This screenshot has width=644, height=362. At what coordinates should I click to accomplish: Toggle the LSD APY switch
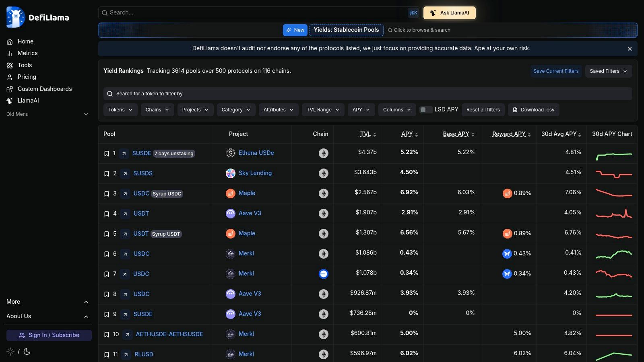click(426, 110)
